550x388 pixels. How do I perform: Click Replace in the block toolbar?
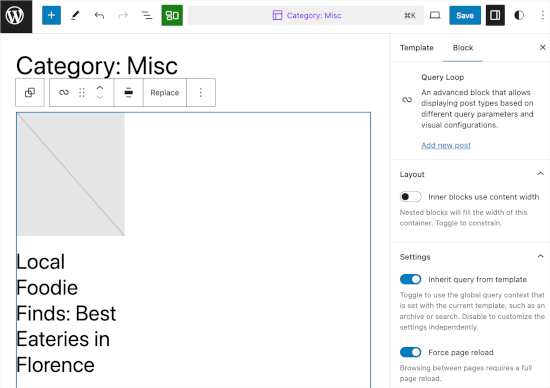tap(165, 93)
